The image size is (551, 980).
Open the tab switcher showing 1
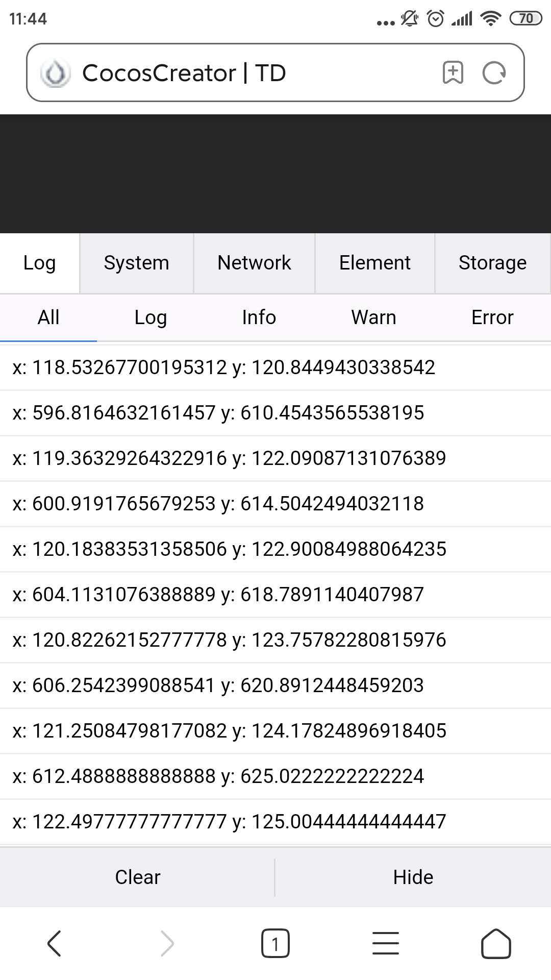point(275,943)
